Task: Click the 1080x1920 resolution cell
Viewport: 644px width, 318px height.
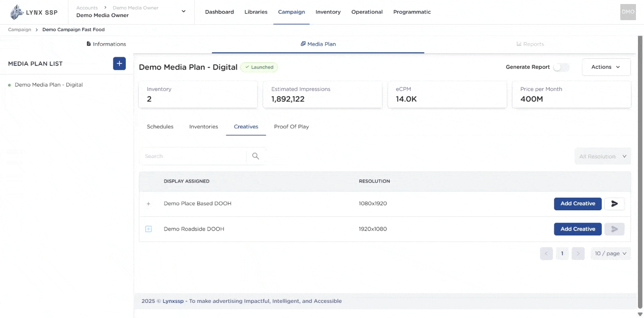Action: [x=373, y=204]
